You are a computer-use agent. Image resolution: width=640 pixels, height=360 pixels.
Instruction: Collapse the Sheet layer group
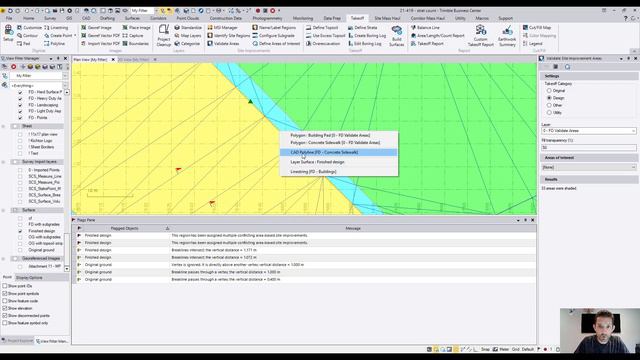[3, 126]
